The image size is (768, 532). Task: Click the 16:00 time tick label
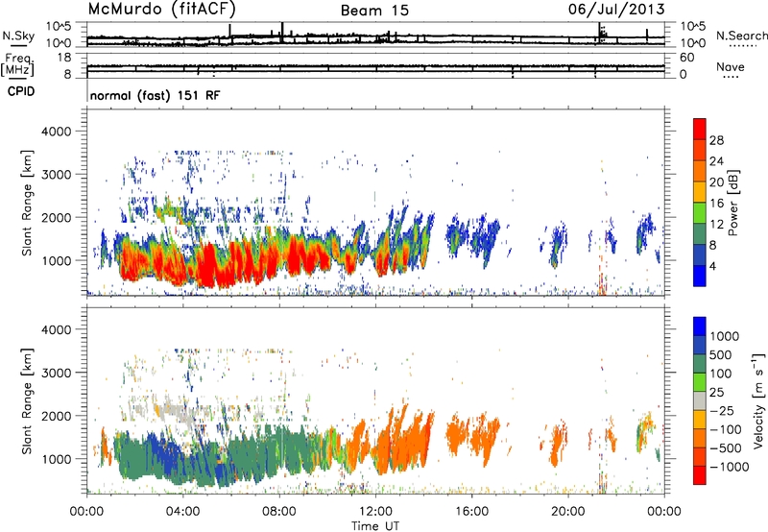(472, 512)
